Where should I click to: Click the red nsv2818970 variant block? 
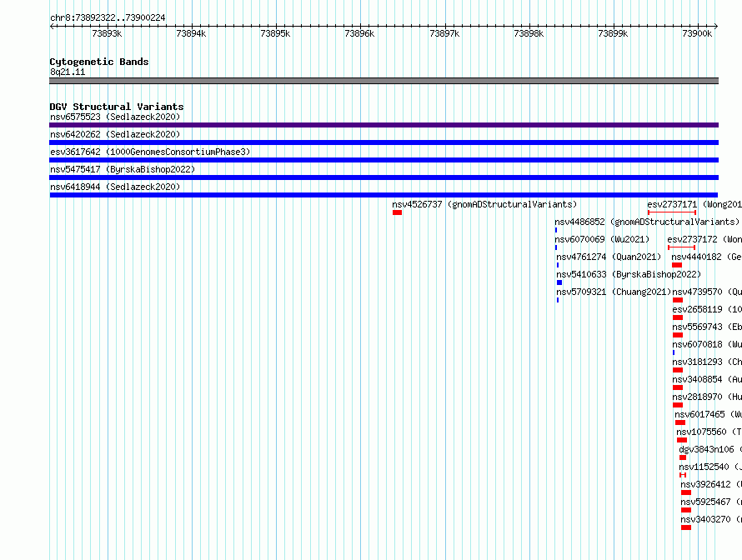[678, 405]
